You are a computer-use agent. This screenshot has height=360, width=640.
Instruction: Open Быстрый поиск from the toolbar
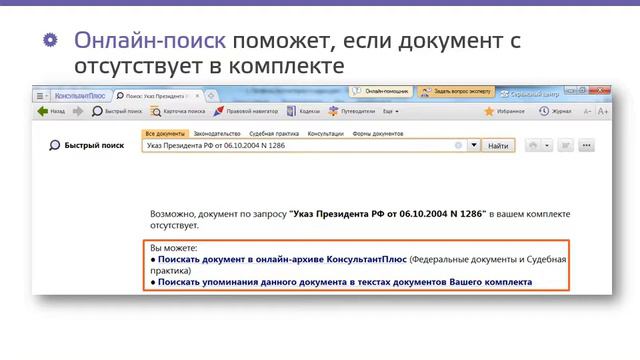tap(117, 111)
